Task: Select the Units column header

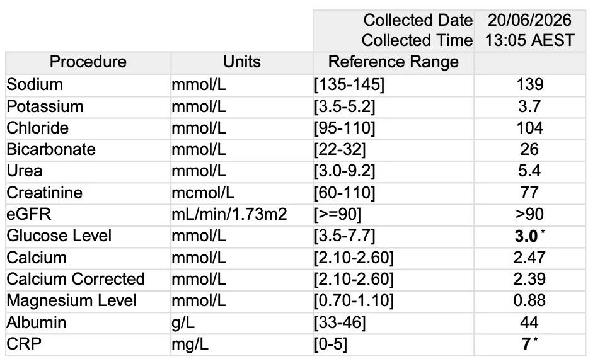Action: [242, 62]
